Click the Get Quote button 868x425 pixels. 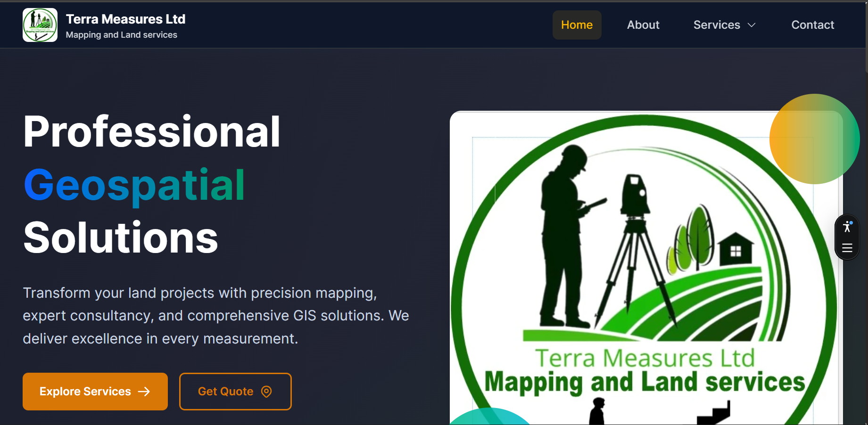click(235, 392)
